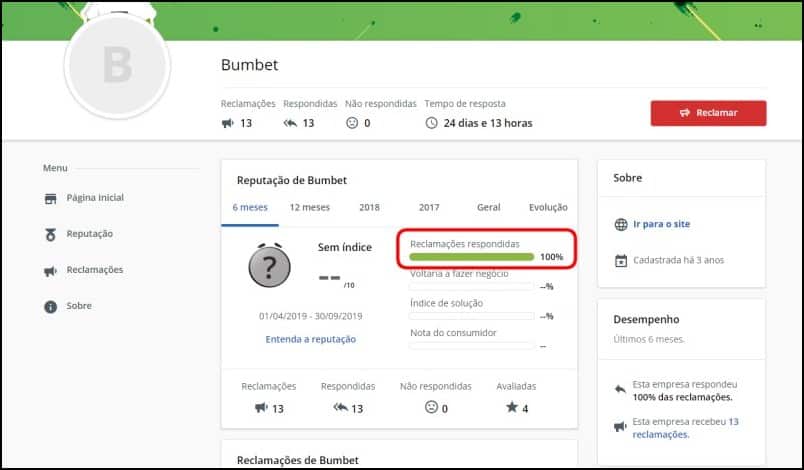This screenshot has height=470, width=804.
Task: Click the Bumbet company name heading
Action: pyautogui.click(x=249, y=65)
